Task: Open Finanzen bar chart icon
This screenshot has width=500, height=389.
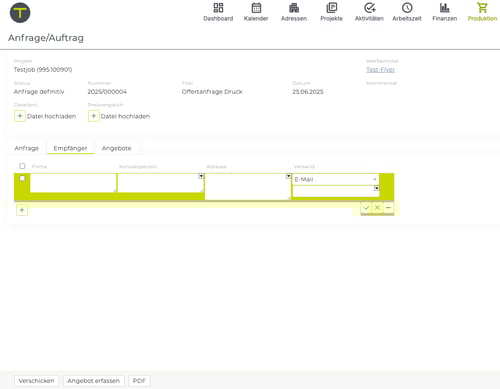Action: point(445,8)
